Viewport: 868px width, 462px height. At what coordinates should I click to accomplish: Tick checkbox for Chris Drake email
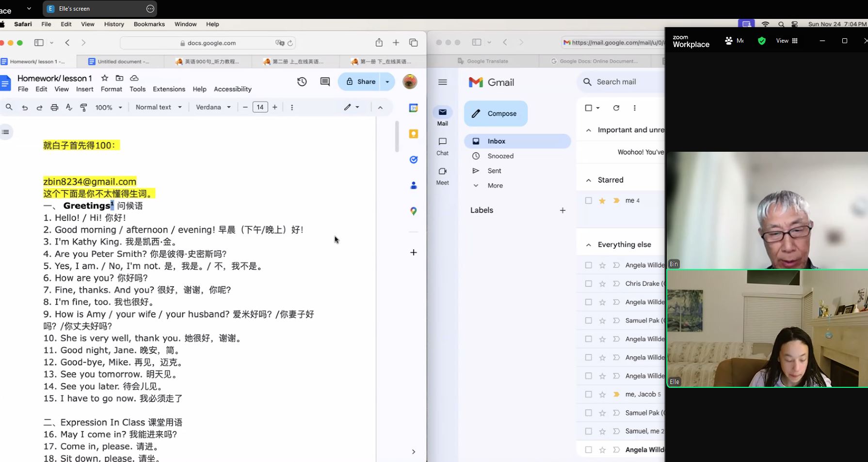tap(588, 284)
